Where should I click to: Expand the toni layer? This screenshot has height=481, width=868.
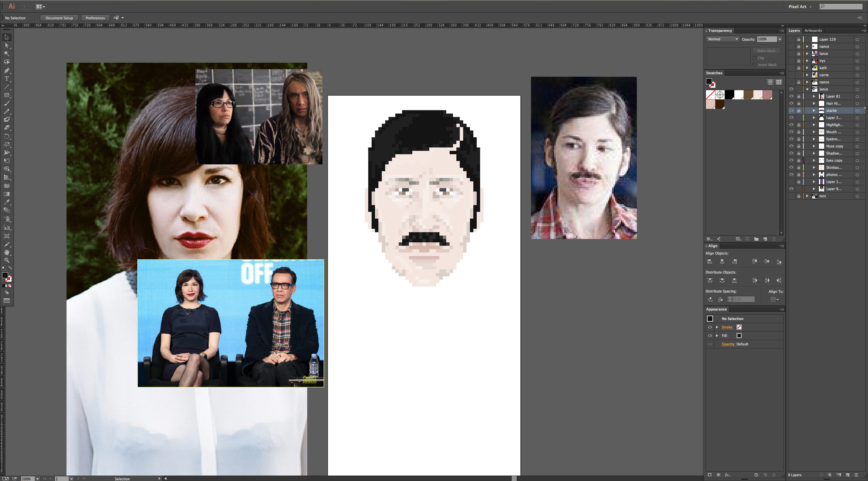[x=807, y=196]
